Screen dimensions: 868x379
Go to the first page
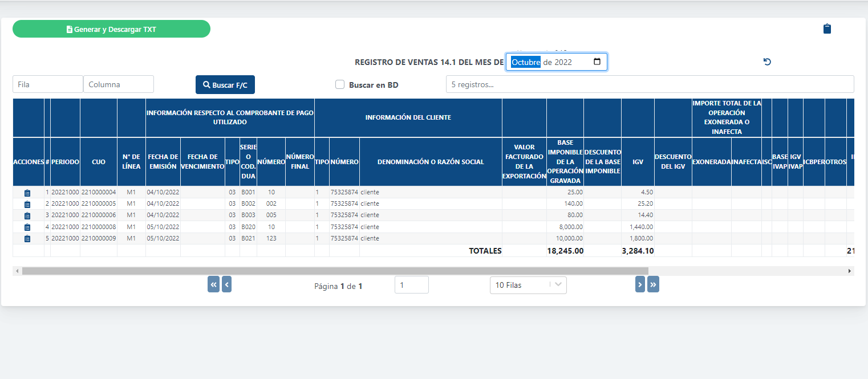213,284
